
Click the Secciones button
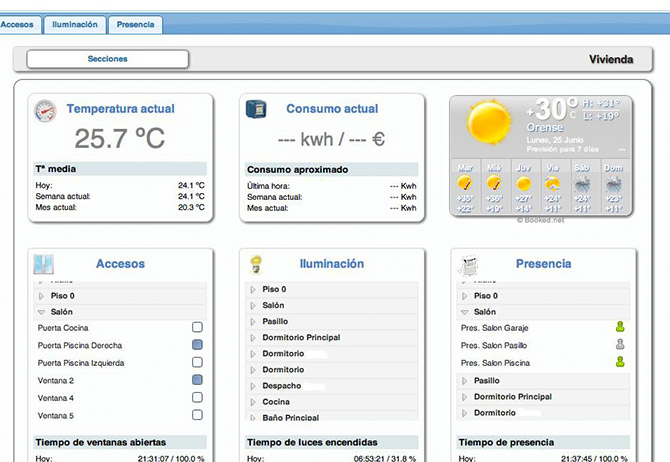(108, 59)
